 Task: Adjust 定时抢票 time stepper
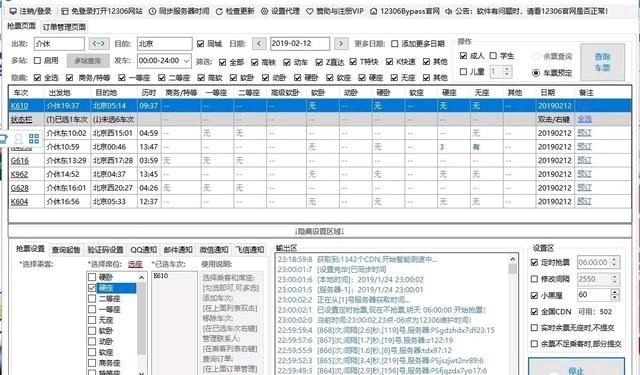614,262
